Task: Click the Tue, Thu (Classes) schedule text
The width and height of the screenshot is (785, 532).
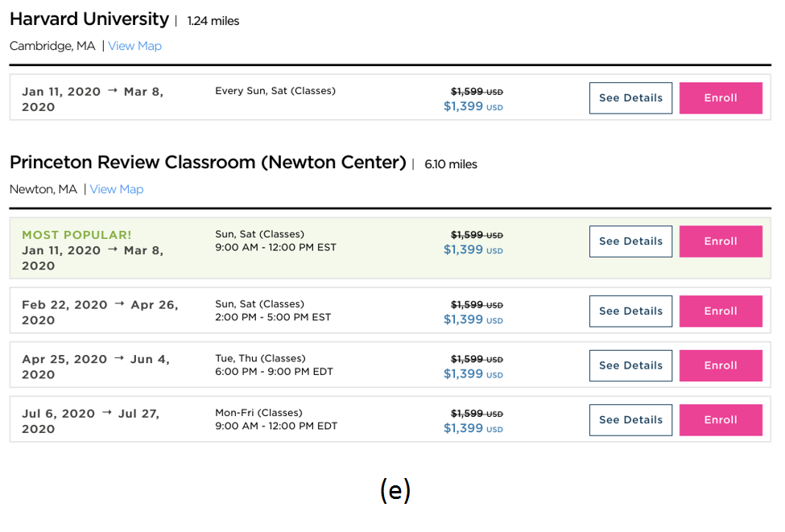Action: coord(260,358)
